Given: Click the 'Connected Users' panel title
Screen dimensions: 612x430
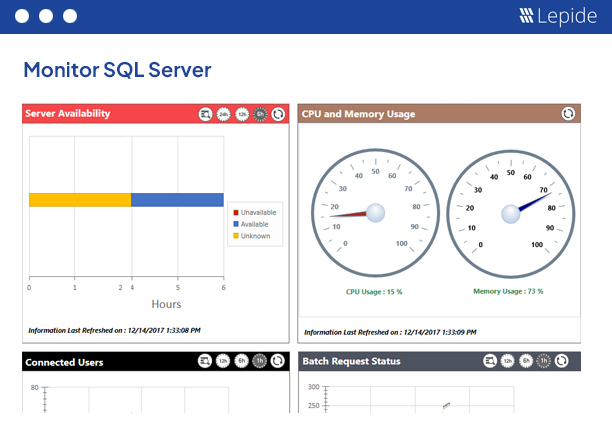Looking at the screenshot, I should 64,362.
